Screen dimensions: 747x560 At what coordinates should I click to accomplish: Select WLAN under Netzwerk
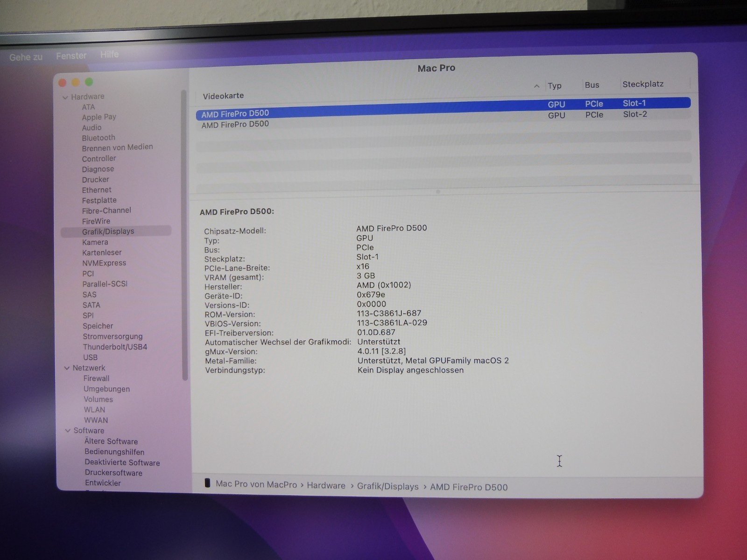[x=94, y=410]
